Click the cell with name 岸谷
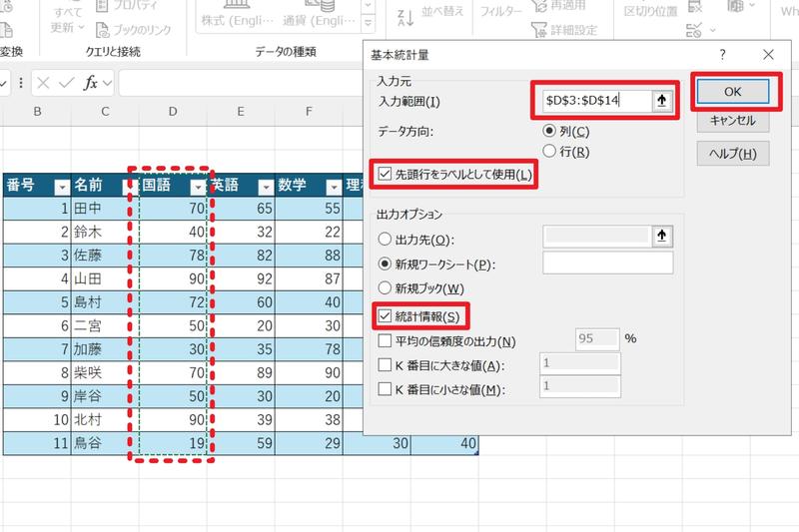 tap(105, 395)
